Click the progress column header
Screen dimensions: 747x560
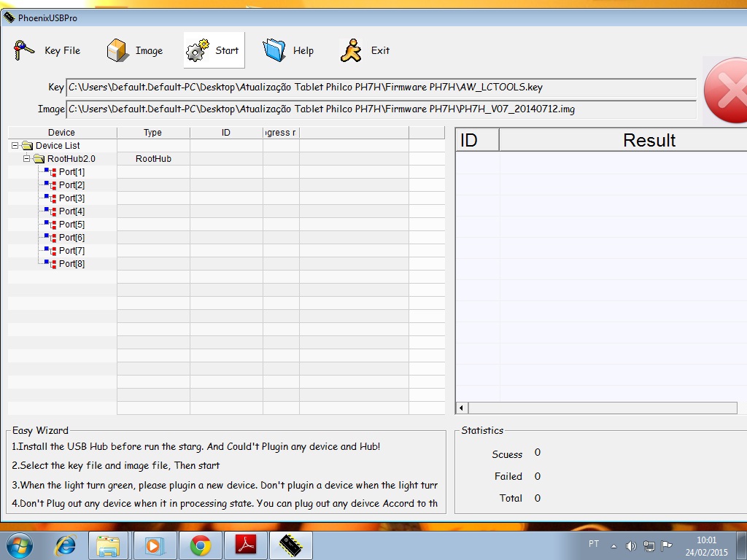coord(281,133)
